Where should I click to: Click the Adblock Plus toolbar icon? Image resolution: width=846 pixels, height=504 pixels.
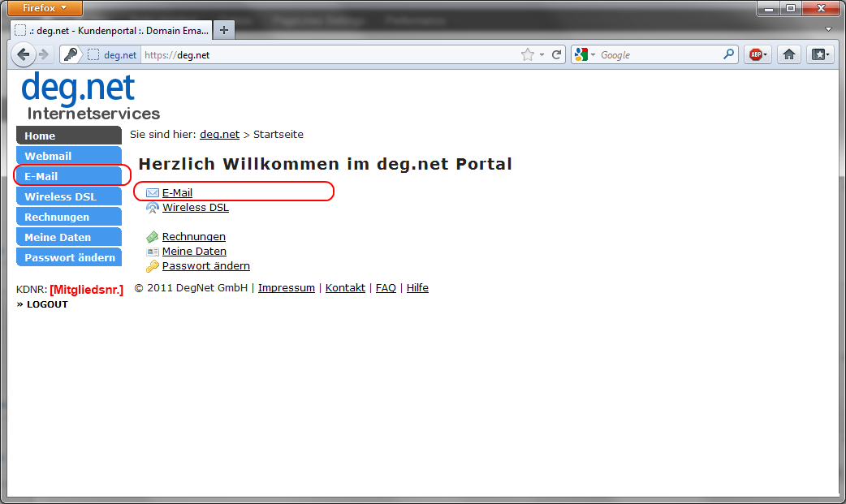tap(757, 55)
